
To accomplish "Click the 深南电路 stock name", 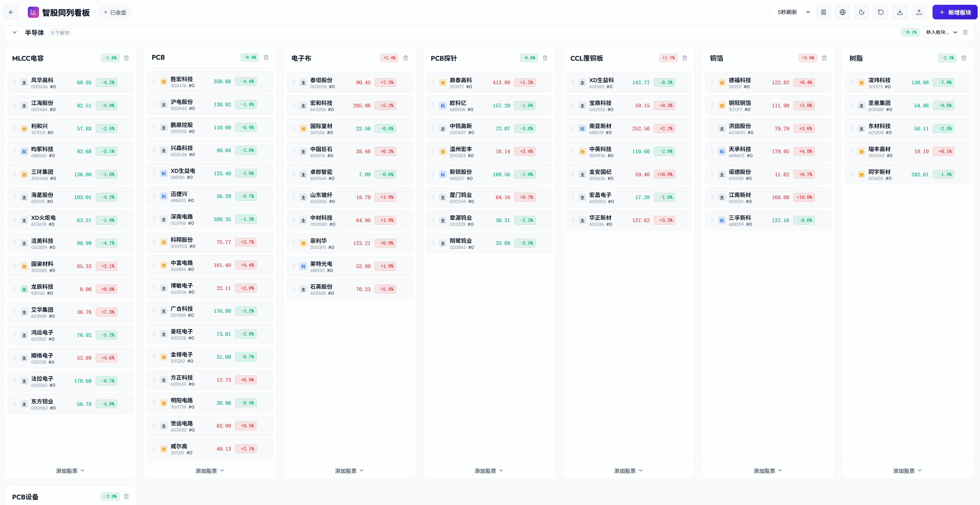I will click(181, 216).
